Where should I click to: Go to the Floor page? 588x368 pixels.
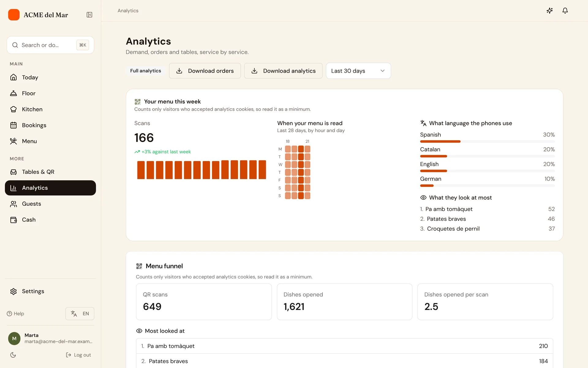click(x=50, y=93)
